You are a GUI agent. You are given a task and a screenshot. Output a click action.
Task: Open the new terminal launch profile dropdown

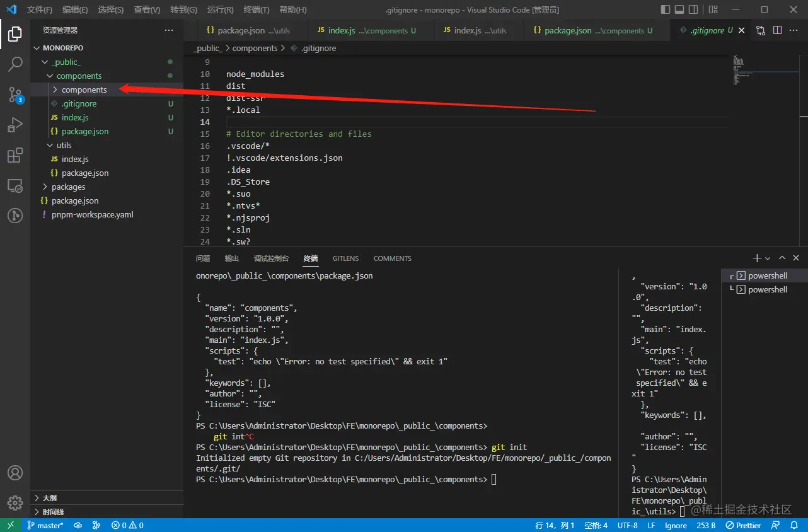[768, 258]
